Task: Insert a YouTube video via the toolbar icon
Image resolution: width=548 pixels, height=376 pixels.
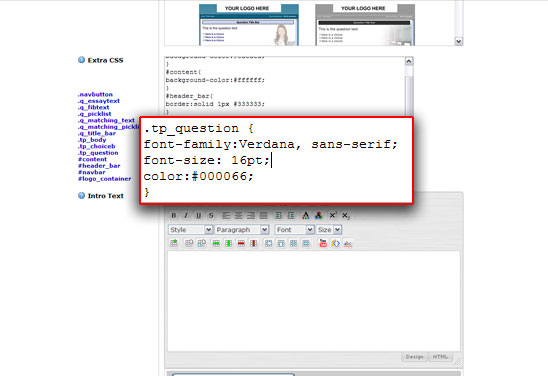Action: pos(323,243)
